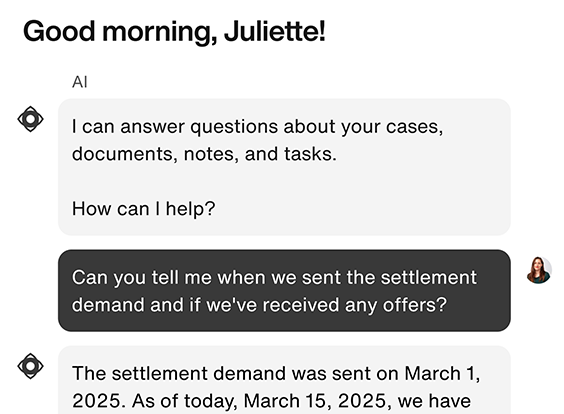Screen dimensions: 564x414
Task: Click the 'How can I help?' text
Action: tap(144, 209)
